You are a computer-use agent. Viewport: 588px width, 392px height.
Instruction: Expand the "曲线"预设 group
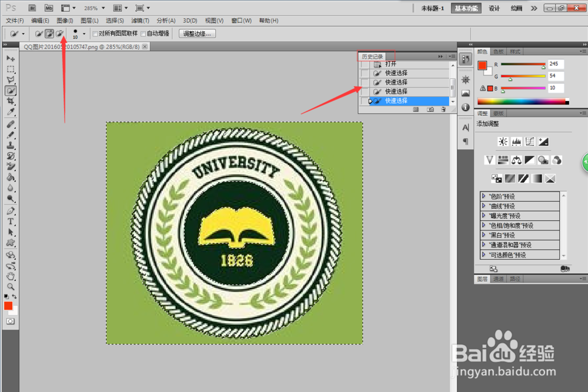[x=484, y=206]
